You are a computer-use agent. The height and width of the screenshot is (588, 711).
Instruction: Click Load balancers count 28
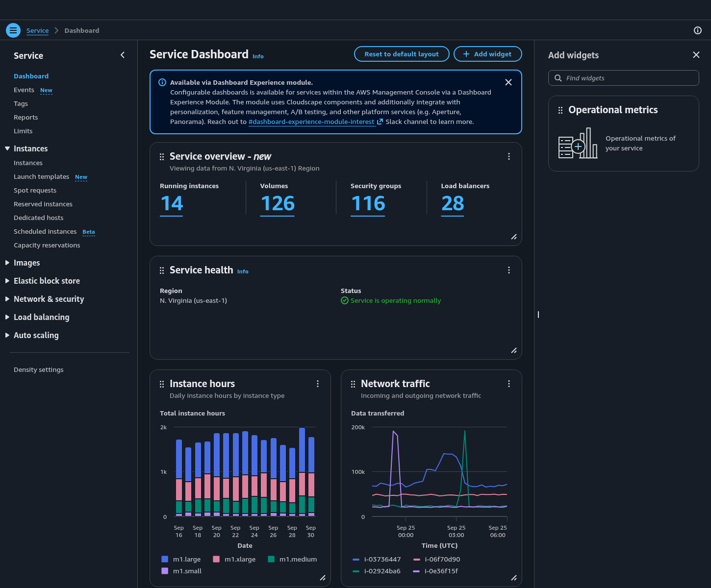pyautogui.click(x=452, y=204)
